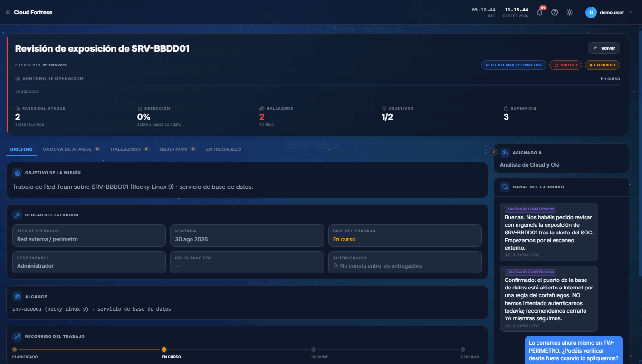
Task: Click the Superficie stat icon
Action: click(506, 108)
